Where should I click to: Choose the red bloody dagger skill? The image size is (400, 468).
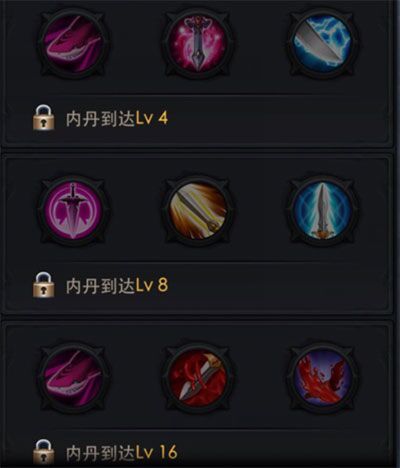coord(198,379)
